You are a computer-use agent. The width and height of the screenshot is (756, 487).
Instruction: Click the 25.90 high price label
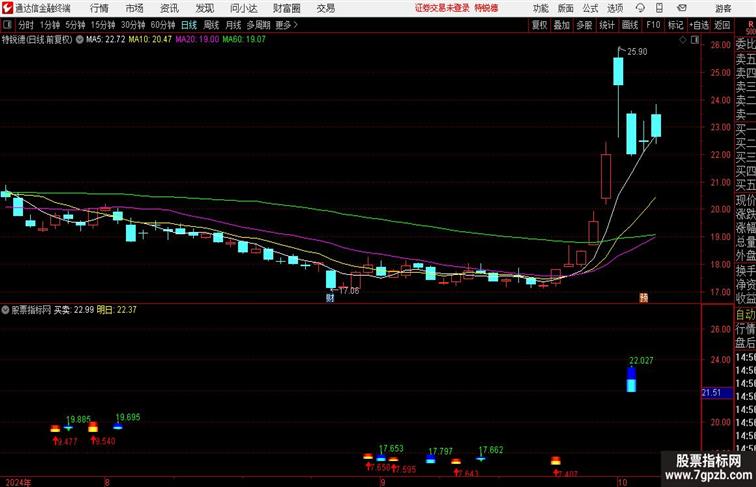[x=637, y=52]
